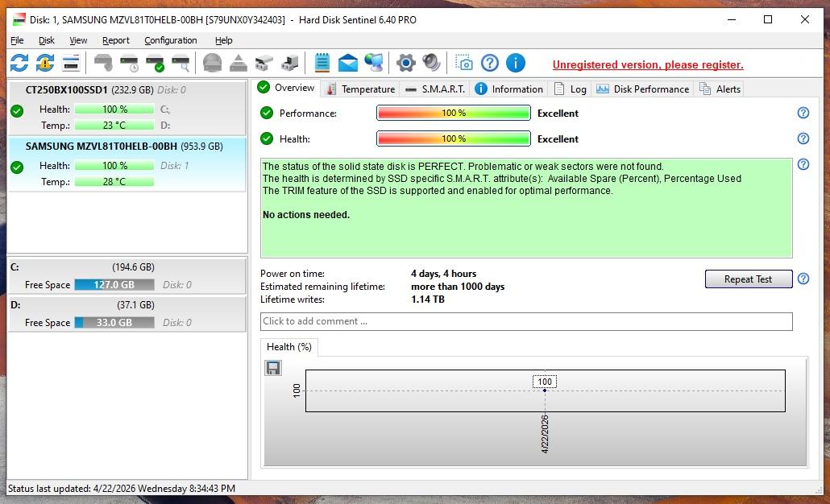Screen dimensions: 830x504
Task: Click the Refresh disk status toolbar icon
Action: coord(19,63)
